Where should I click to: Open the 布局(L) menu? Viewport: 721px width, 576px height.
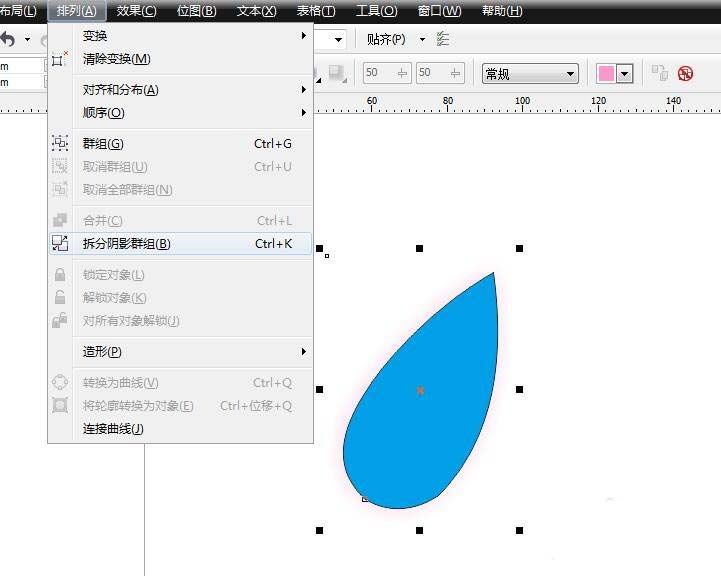(x=18, y=11)
